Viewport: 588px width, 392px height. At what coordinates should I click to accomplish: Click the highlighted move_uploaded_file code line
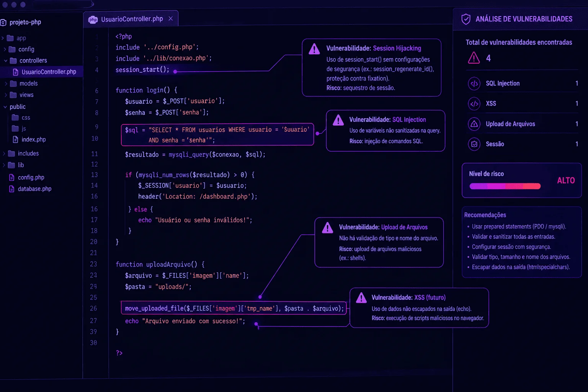point(234,308)
